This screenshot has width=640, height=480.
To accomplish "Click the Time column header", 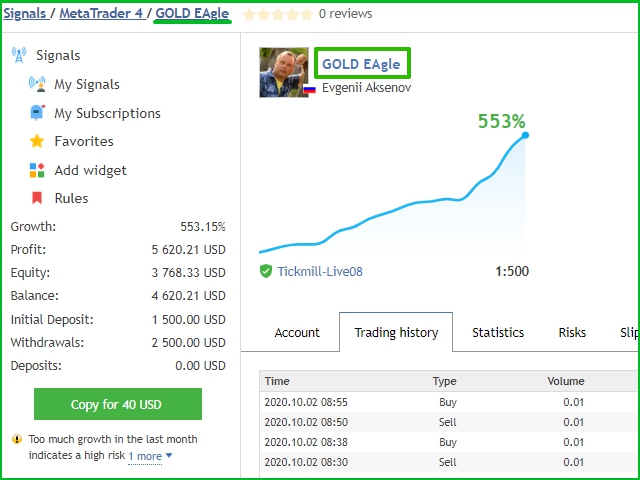I will point(277,381).
